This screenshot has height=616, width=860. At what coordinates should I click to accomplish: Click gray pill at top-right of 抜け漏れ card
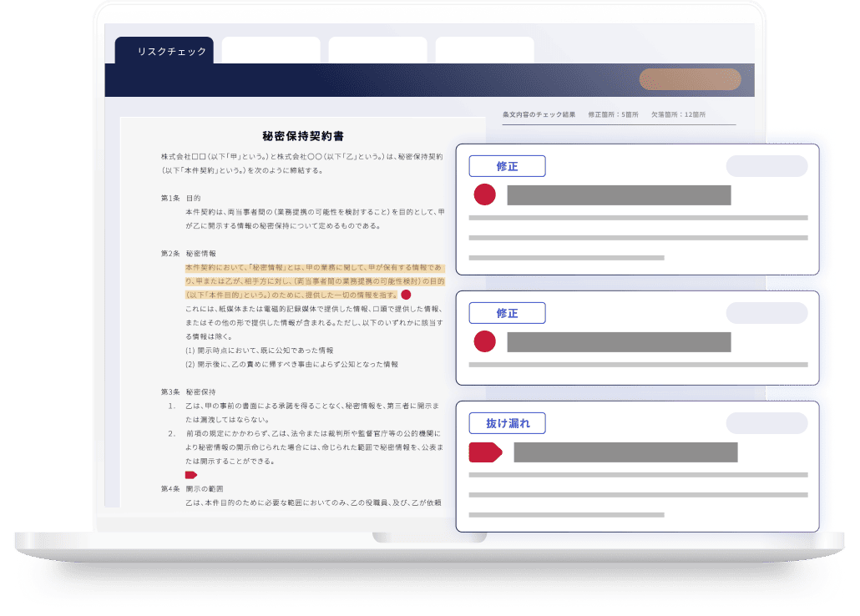point(766,423)
